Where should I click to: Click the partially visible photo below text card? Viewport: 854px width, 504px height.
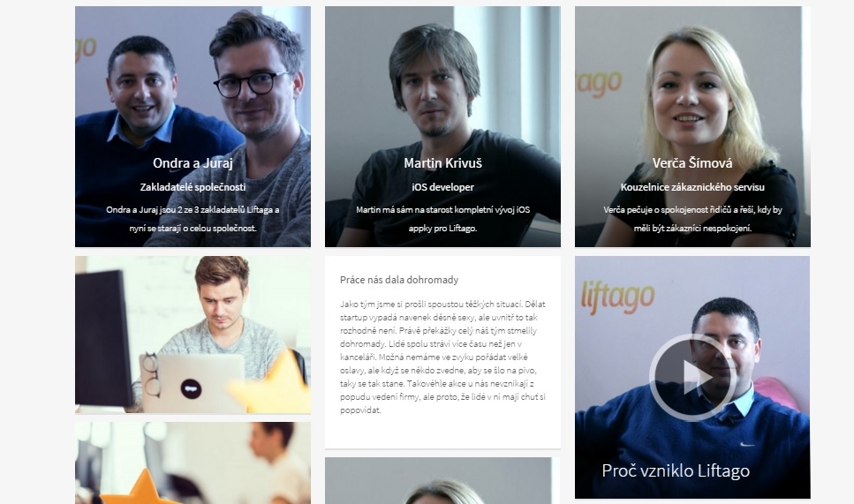pos(438,480)
